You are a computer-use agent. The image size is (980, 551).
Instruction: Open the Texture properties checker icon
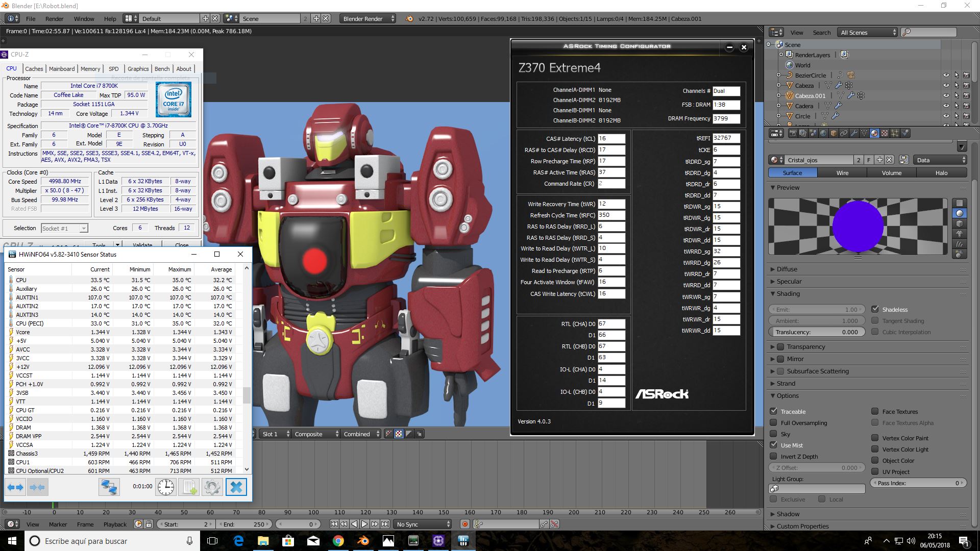tap(885, 134)
